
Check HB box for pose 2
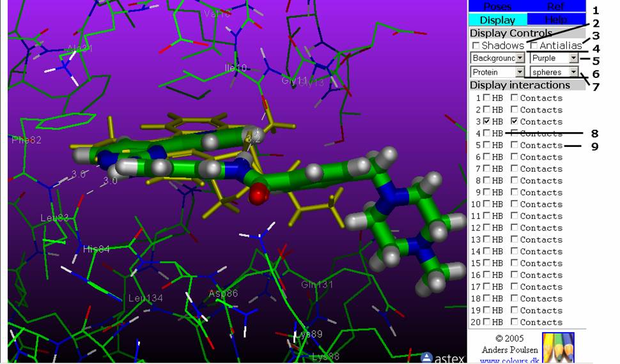pyautogui.click(x=487, y=109)
